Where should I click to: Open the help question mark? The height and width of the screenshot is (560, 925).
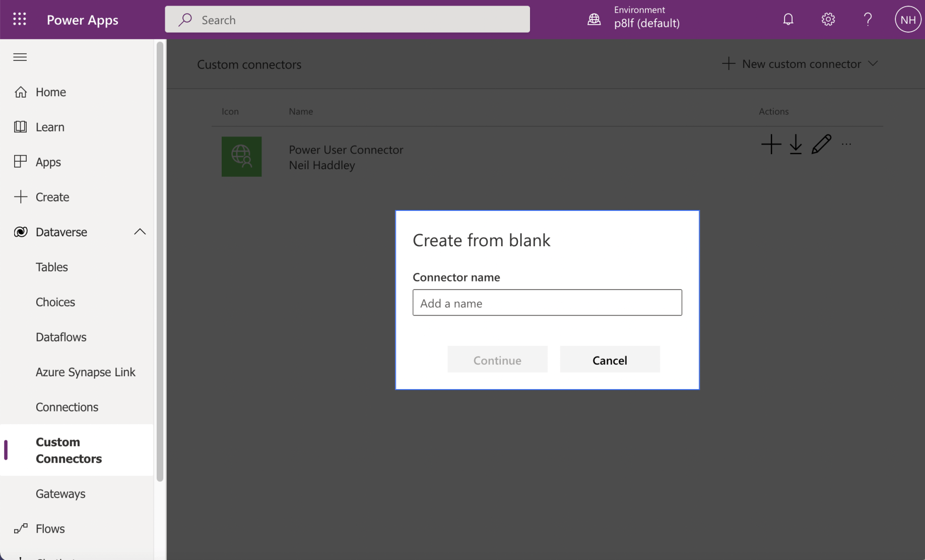point(868,19)
